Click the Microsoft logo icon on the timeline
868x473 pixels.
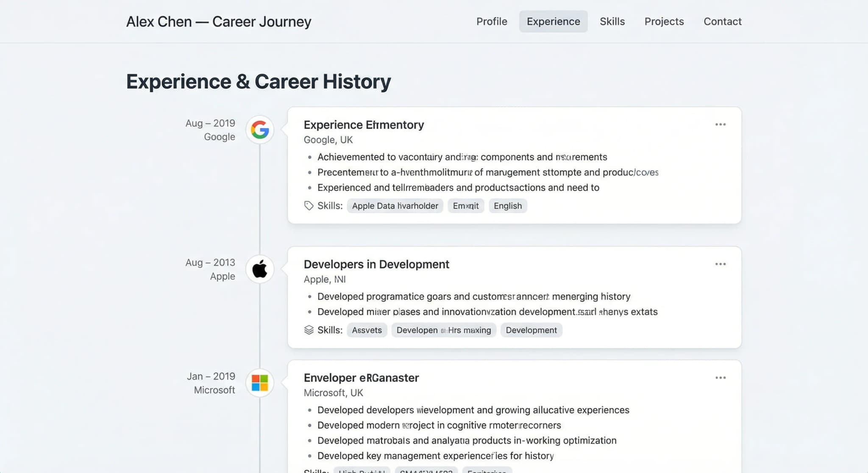click(x=260, y=382)
